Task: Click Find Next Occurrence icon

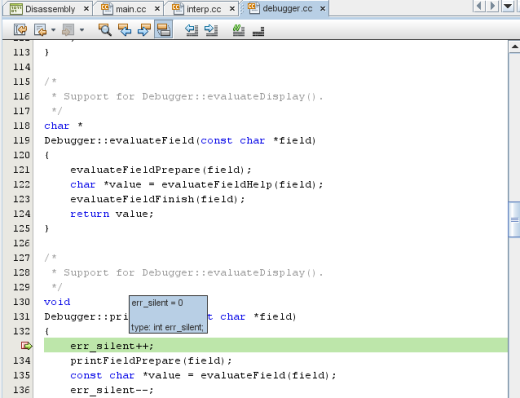Action: coord(144,30)
